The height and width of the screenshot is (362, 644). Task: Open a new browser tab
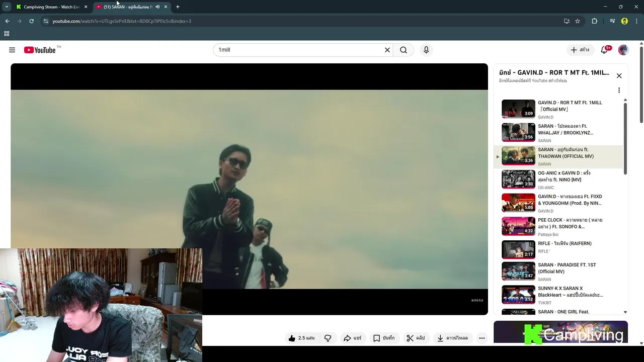[x=178, y=7]
